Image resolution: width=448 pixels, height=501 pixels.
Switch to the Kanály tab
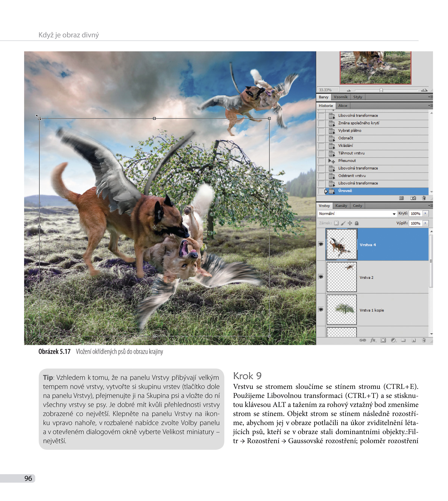pyautogui.click(x=341, y=206)
